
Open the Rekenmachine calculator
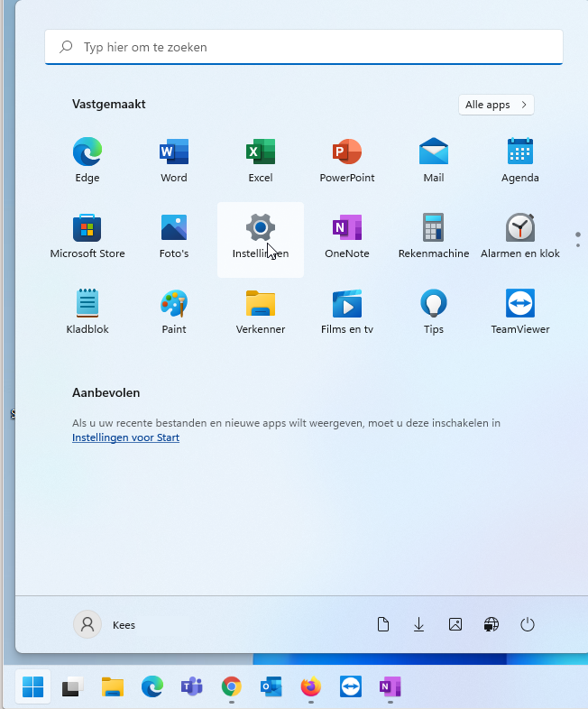(x=434, y=236)
